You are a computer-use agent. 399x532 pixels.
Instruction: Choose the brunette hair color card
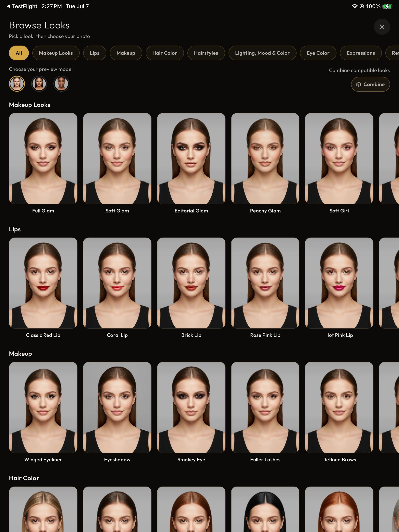pyautogui.click(x=117, y=509)
